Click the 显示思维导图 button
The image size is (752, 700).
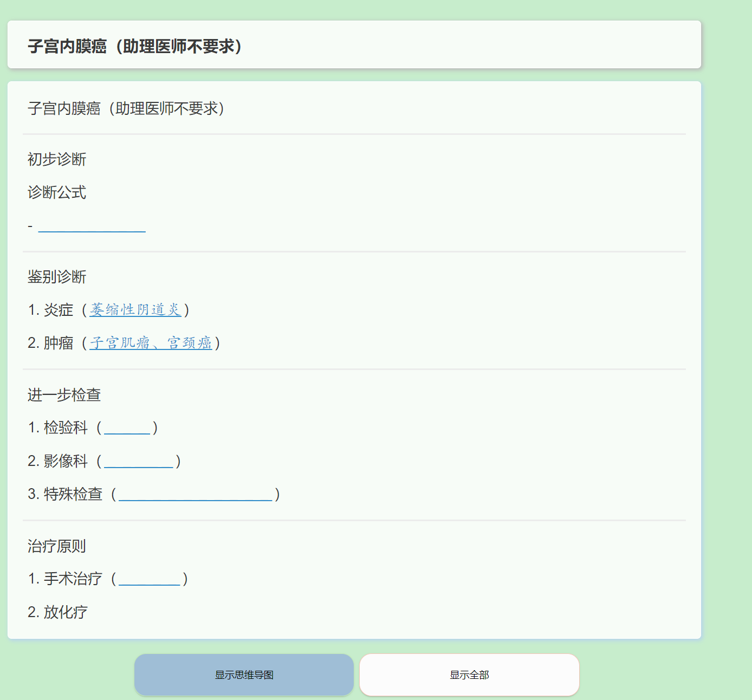(x=244, y=675)
